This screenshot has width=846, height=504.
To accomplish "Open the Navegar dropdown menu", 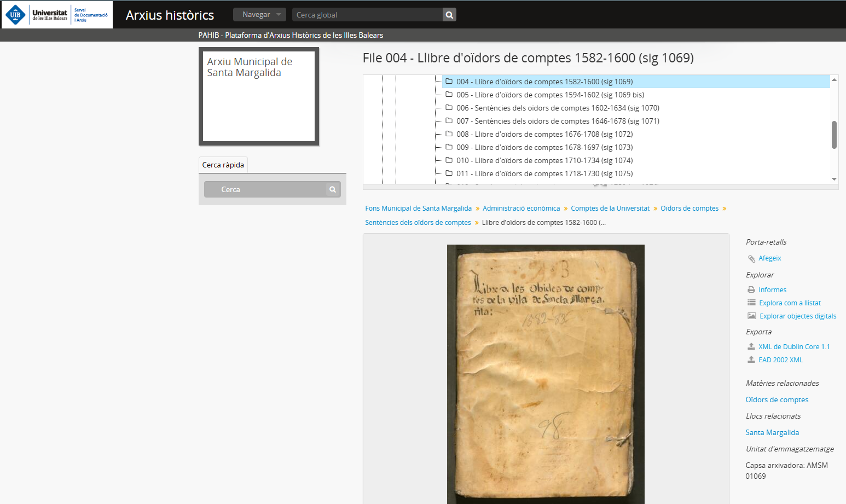I will tap(259, 15).
